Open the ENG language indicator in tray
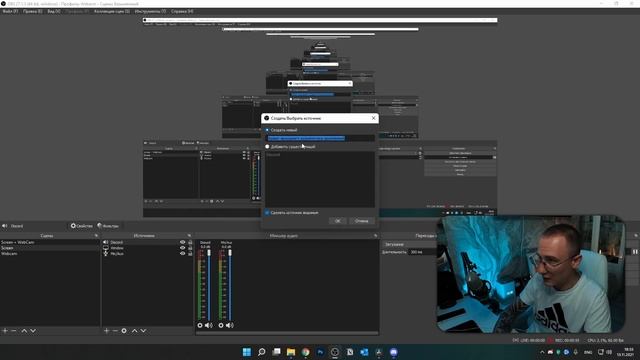Viewport: 640px width, 360px height. coord(588,352)
